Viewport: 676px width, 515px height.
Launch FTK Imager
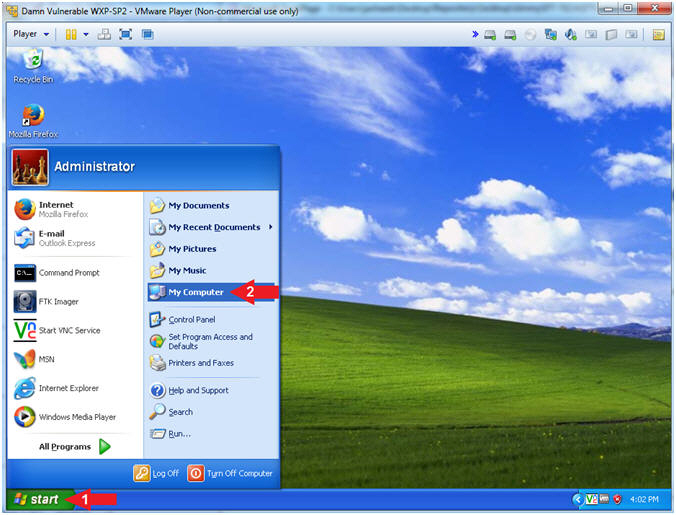click(46, 302)
